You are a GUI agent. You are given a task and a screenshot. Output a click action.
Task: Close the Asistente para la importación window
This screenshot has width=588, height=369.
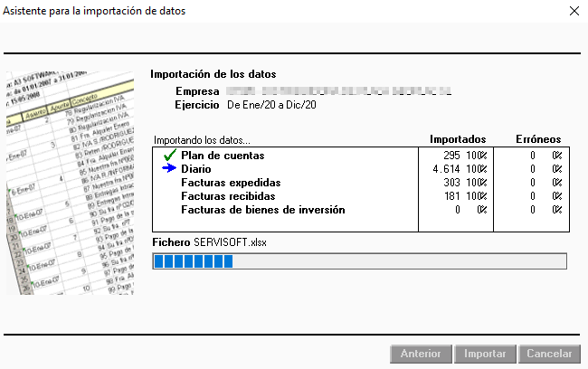[574, 11]
